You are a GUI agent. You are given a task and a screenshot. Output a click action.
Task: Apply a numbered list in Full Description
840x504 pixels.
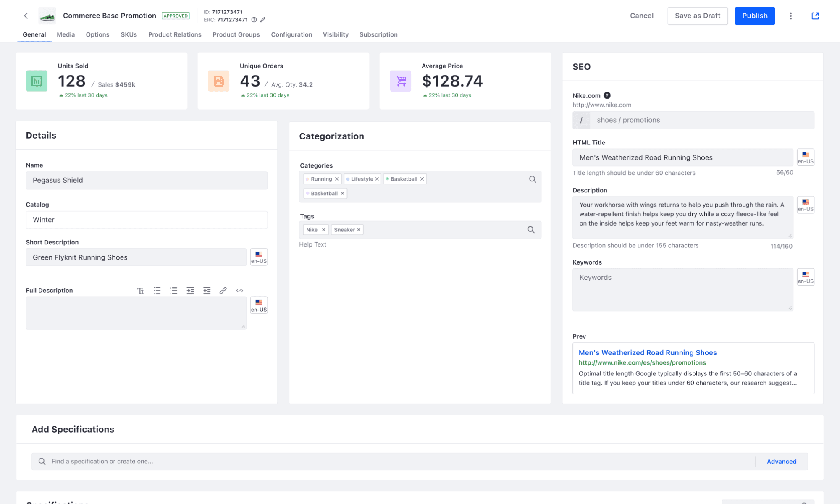(x=173, y=290)
